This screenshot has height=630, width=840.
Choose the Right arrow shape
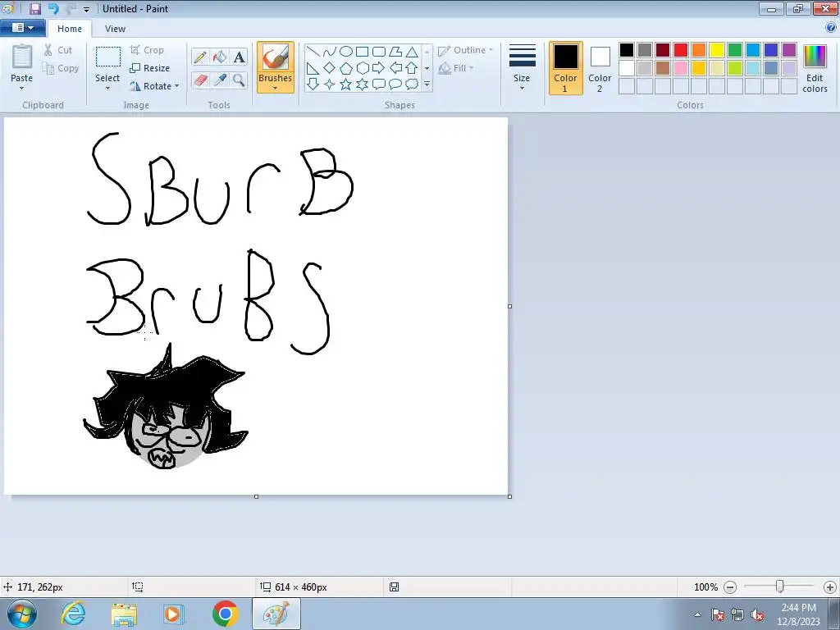[x=379, y=68]
